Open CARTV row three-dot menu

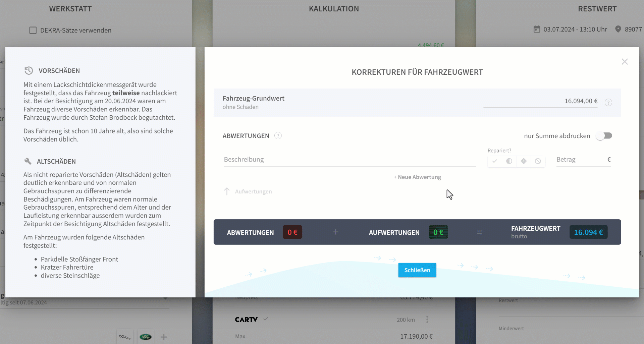(x=427, y=320)
